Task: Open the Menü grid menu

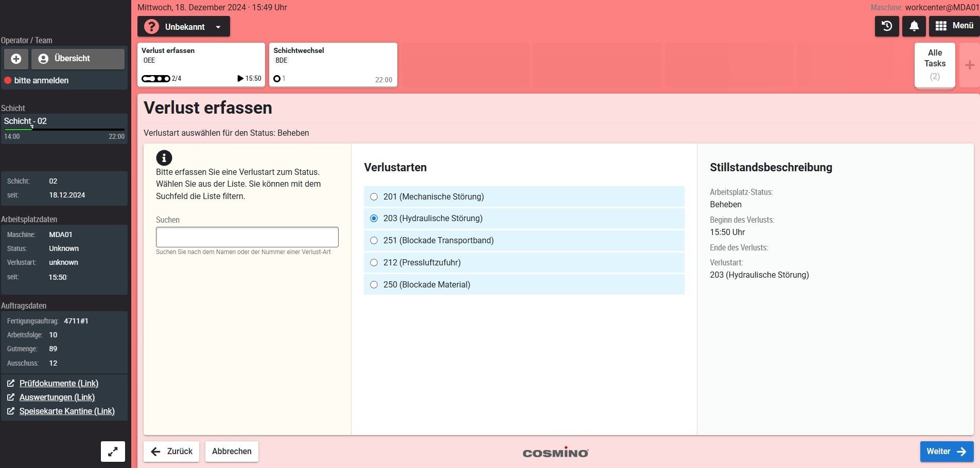Action: point(954,26)
